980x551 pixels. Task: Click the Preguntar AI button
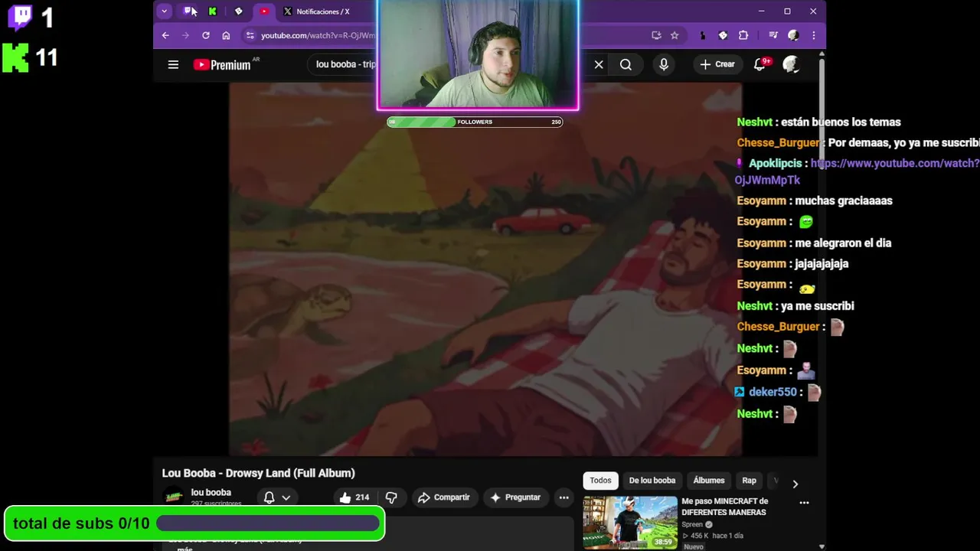(515, 497)
